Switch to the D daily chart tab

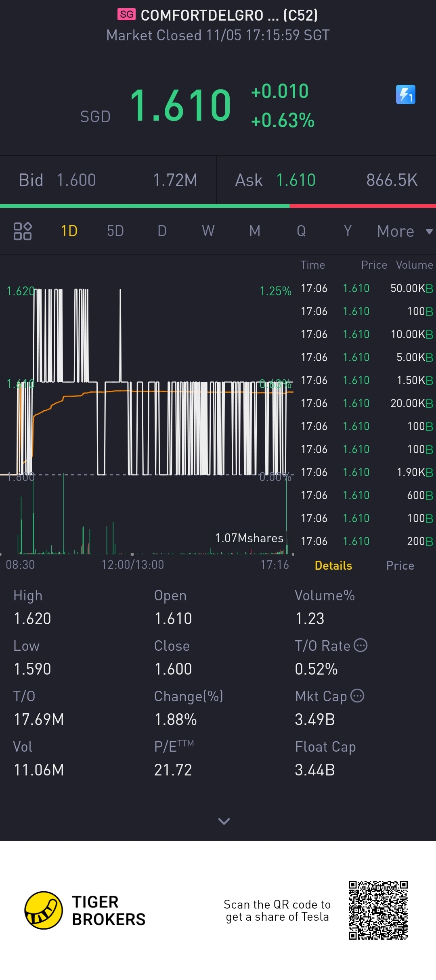click(162, 231)
